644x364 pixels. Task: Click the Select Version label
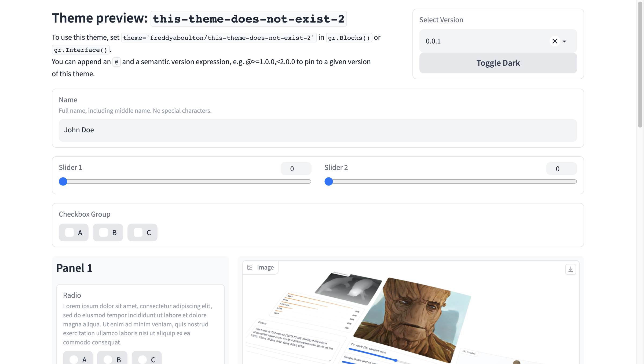point(441,20)
